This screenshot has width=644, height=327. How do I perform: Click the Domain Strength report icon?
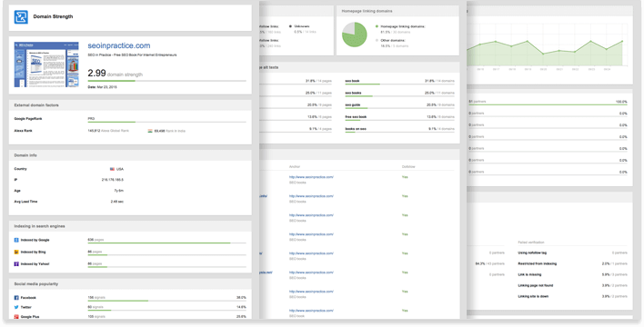click(x=21, y=17)
